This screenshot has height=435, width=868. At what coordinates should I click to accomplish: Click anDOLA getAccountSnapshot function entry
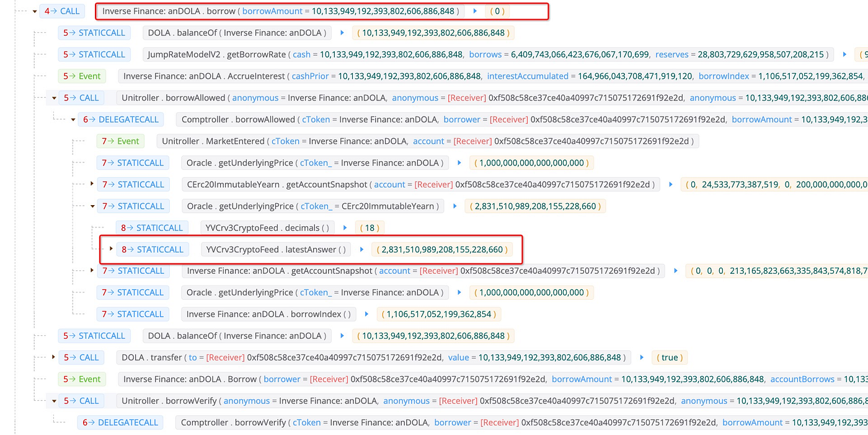[423, 271]
